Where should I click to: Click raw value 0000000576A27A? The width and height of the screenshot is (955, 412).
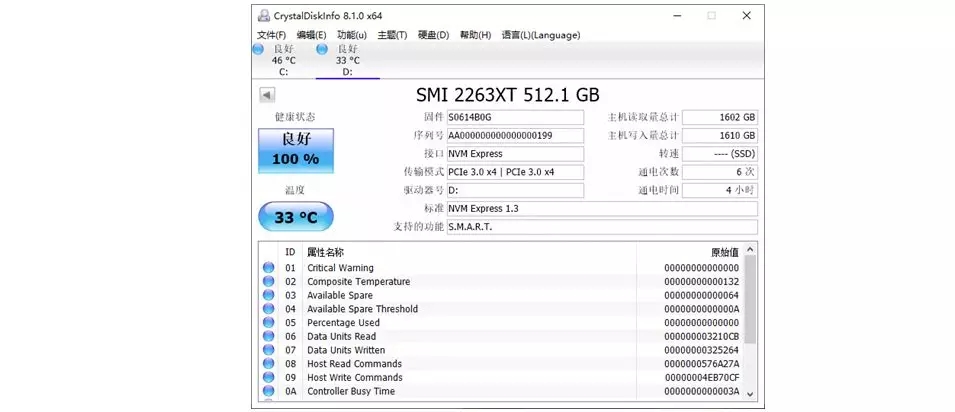[x=702, y=364]
